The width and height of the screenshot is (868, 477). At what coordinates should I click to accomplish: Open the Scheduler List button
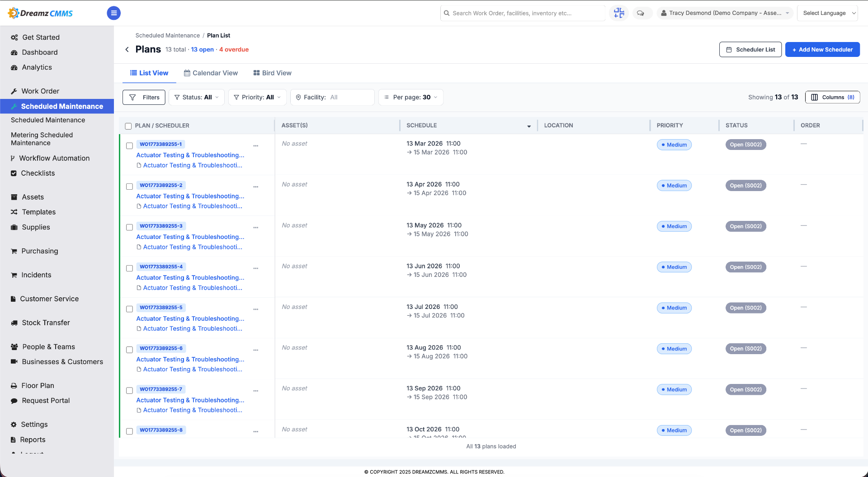click(750, 50)
